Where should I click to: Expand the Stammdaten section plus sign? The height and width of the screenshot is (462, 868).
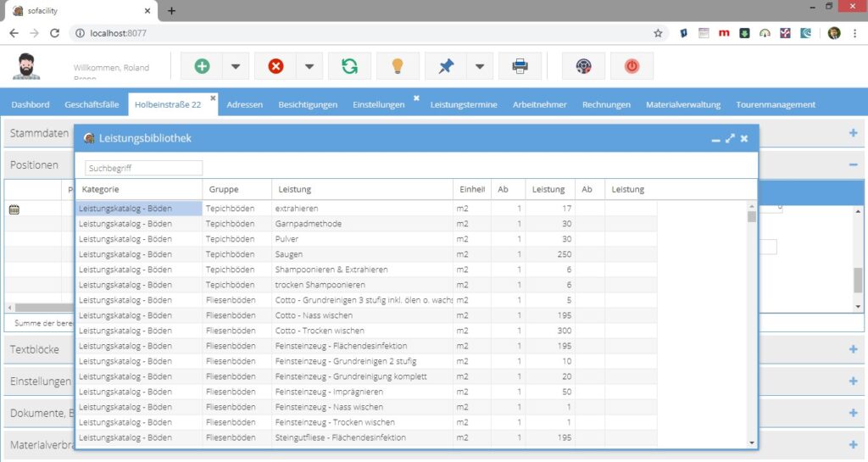(853, 133)
